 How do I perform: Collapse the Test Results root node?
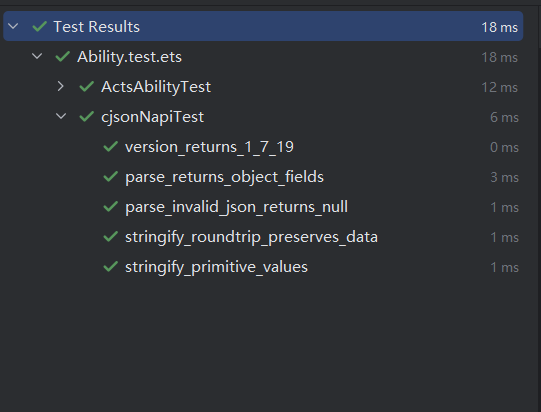click(13, 26)
